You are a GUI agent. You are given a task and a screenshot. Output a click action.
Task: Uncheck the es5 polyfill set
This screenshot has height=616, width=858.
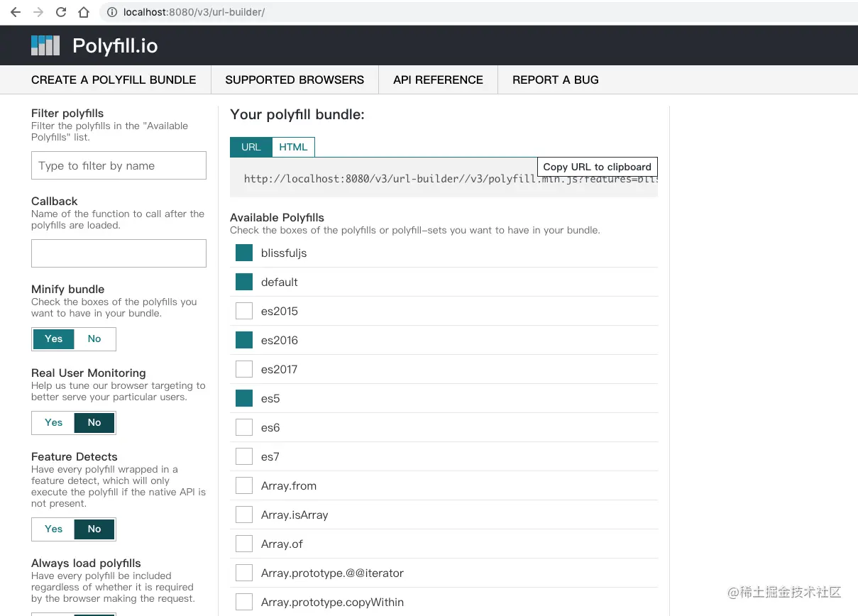tap(244, 399)
